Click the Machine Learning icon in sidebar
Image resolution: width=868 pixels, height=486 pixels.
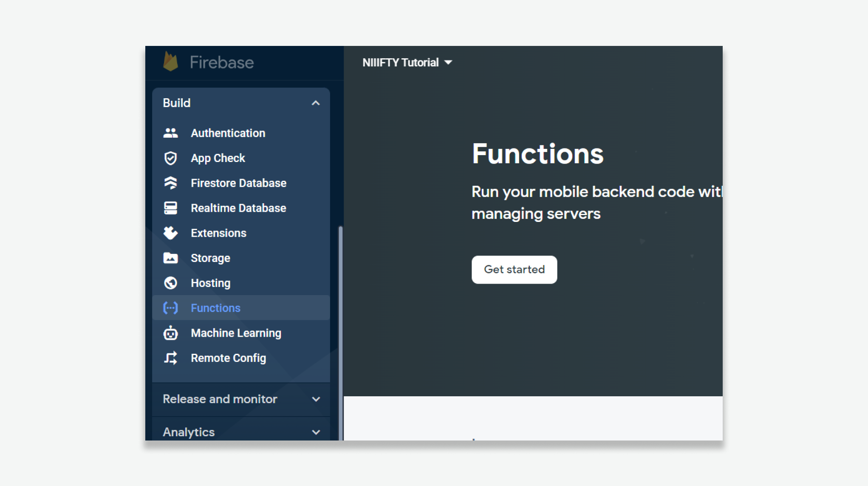170,333
